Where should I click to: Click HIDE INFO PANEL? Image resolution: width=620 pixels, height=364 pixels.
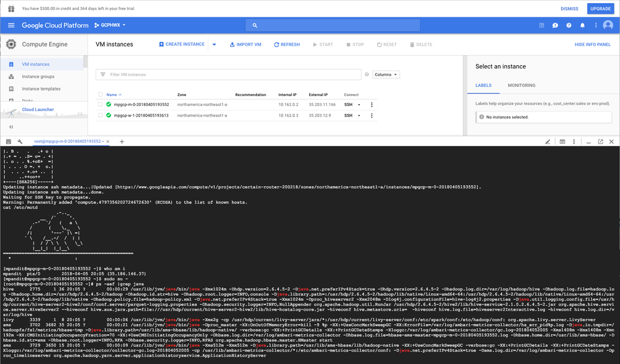593,44
